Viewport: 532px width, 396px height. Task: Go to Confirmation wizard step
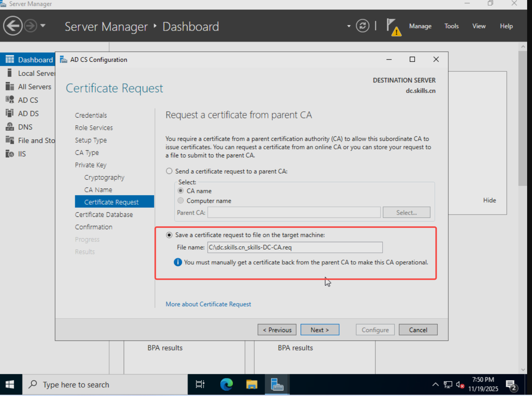94,227
